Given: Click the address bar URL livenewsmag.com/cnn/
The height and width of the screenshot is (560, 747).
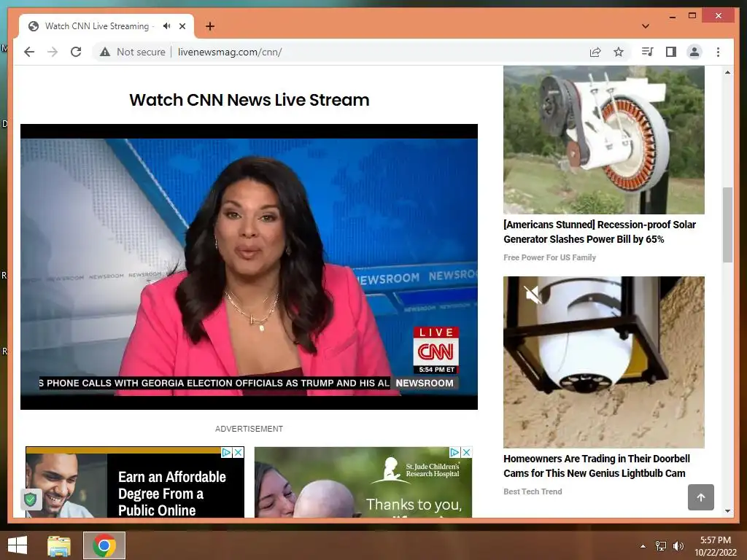Looking at the screenshot, I should (x=230, y=52).
